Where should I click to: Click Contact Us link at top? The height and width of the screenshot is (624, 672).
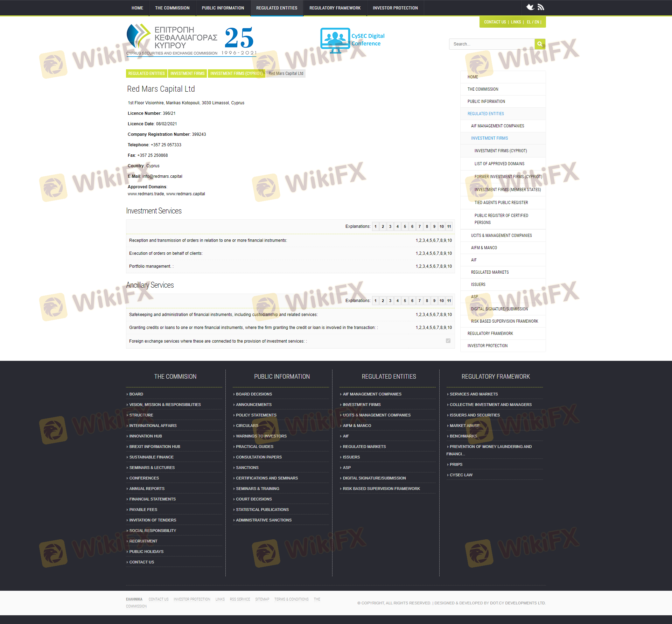tap(495, 22)
